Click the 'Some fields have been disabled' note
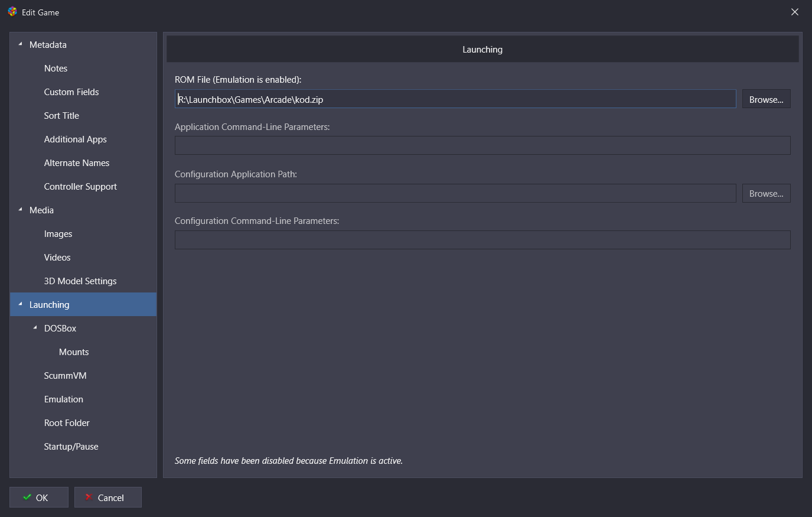 click(289, 461)
